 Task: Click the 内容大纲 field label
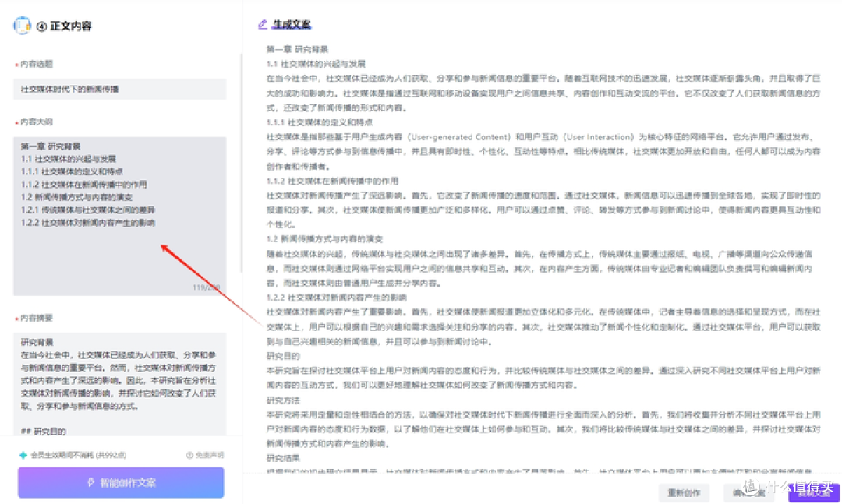pyautogui.click(x=37, y=122)
